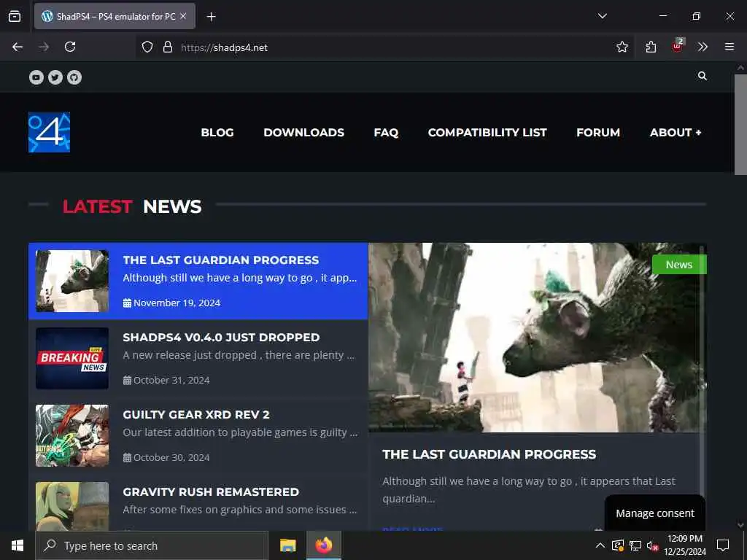The height and width of the screenshot is (560, 747).
Task: Click the browser forward arrow
Action: [44, 47]
